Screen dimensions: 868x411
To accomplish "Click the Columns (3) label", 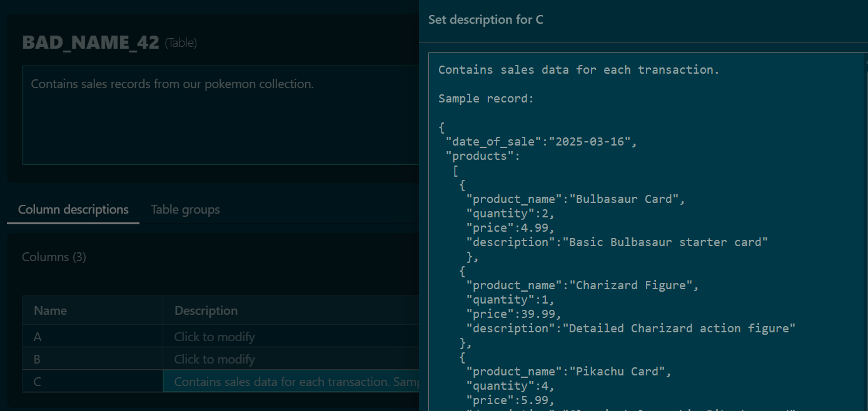I will pyautogui.click(x=54, y=257).
